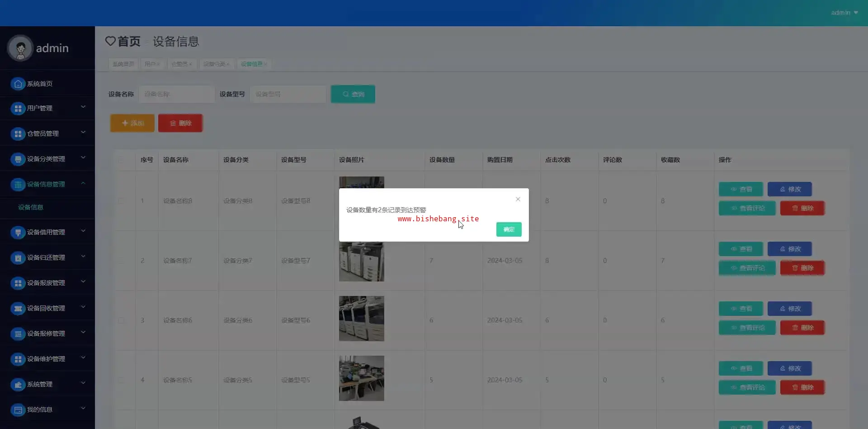The image size is (868, 429).
Task: Click the heart icon beside 首页 breadcrumb
Action: click(x=110, y=41)
